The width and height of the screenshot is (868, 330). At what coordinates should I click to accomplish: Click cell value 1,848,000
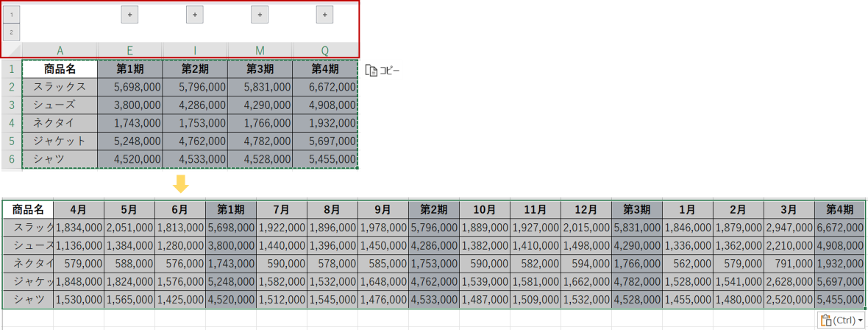pyautogui.click(x=79, y=282)
